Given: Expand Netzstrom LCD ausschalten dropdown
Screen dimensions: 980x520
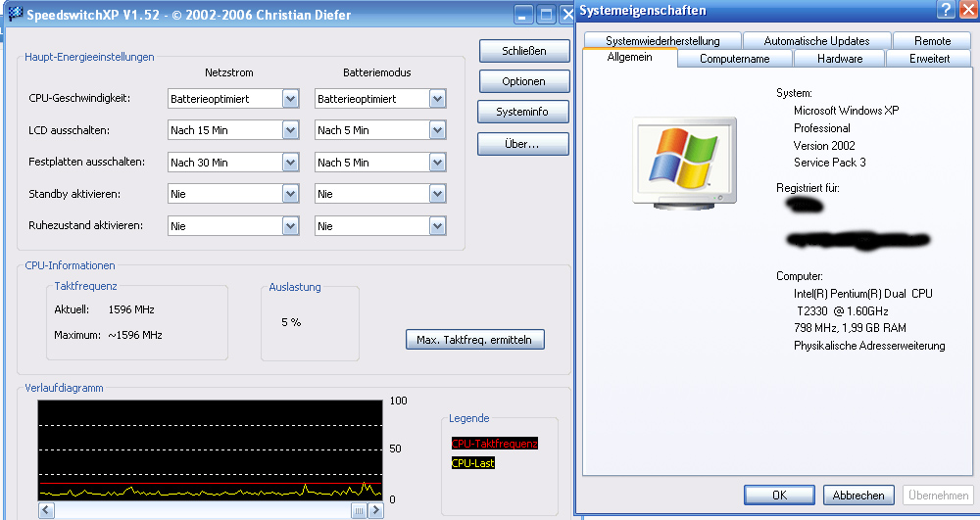Looking at the screenshot, I should 290,130.
